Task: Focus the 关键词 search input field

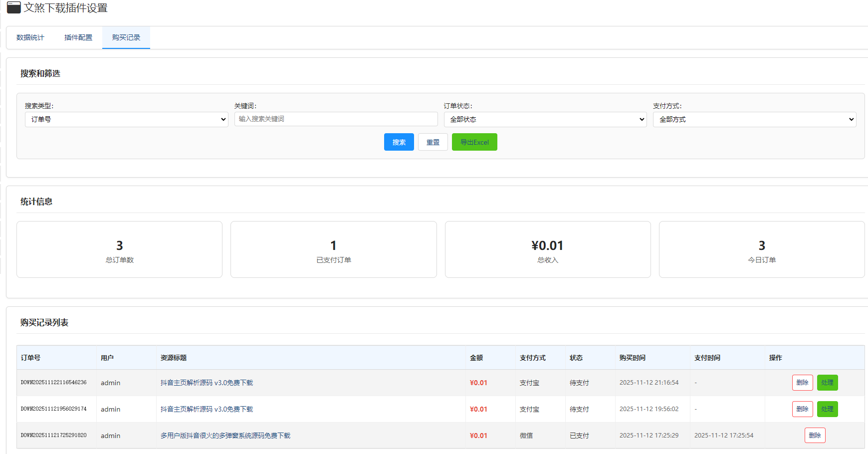Action: point(336,119)
